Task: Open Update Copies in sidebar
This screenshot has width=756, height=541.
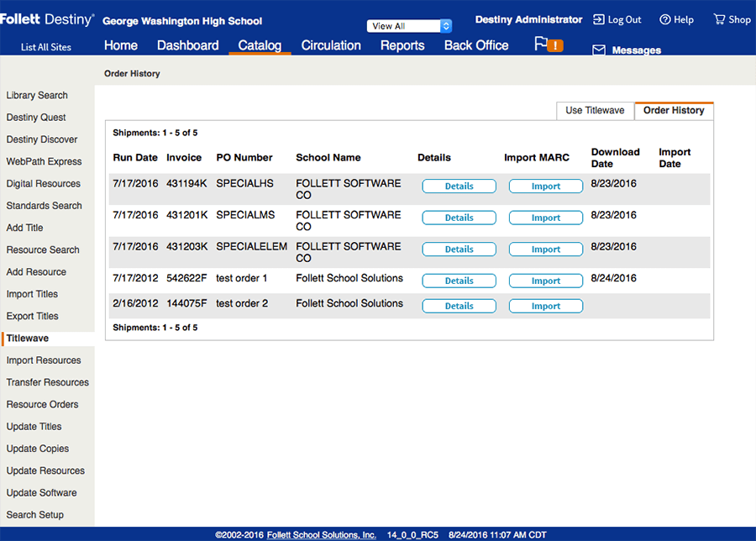Action: tap(37, 449)
